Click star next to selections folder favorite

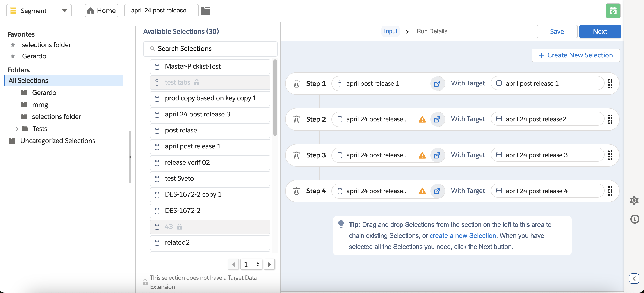coord(13,45)
